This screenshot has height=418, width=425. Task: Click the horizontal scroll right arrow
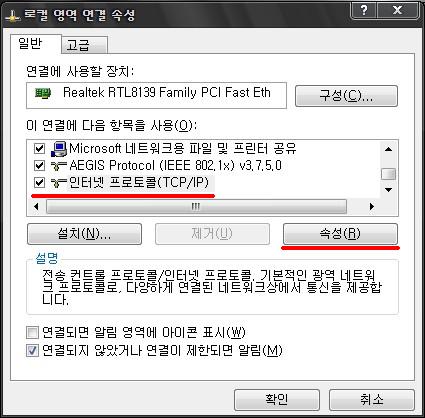[x=372, y=207]
